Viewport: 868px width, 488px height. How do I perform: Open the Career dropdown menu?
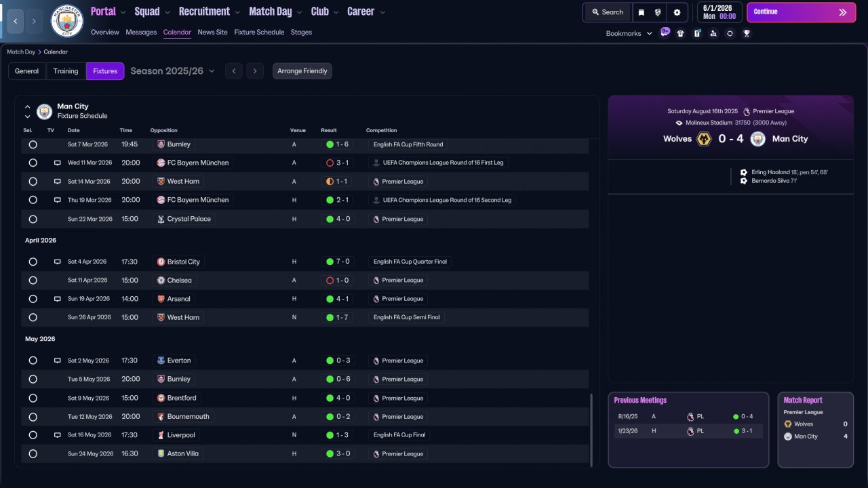(x=366, y=12)
